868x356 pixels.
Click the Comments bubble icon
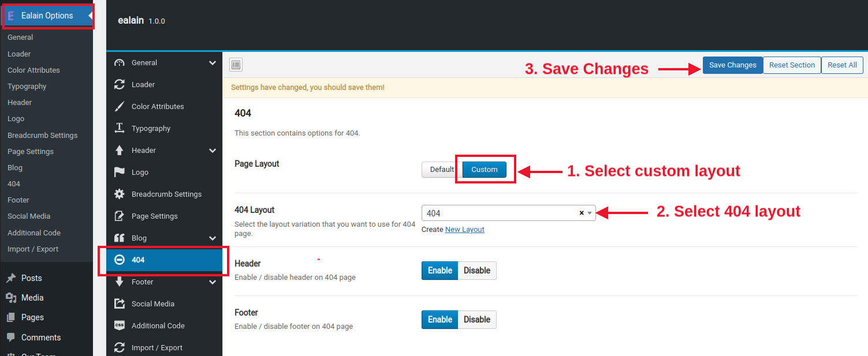10,338
